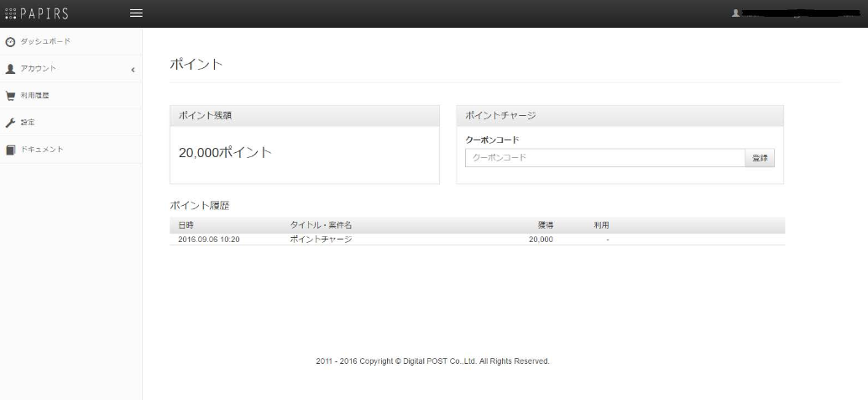The width and height of the screenshot is (868, 400).
Task: Toggle the hamburger sidebar menu button
Action: coord(135,13)
